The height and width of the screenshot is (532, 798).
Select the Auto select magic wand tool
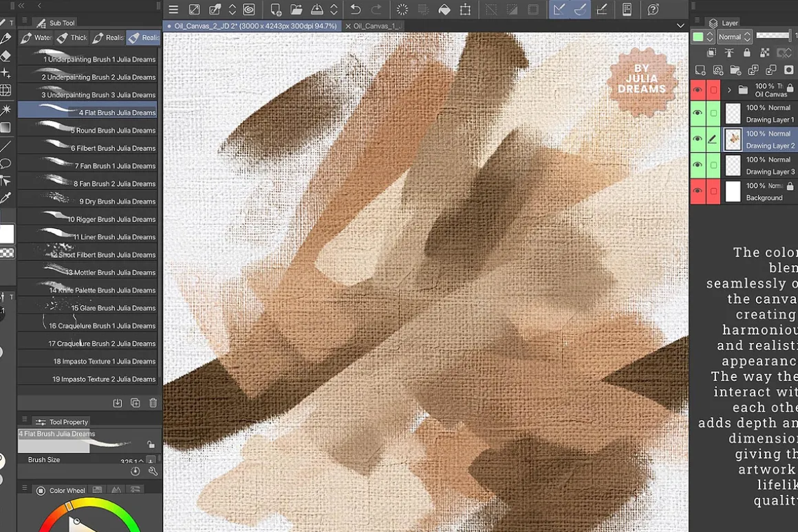(x=6, y=109)
